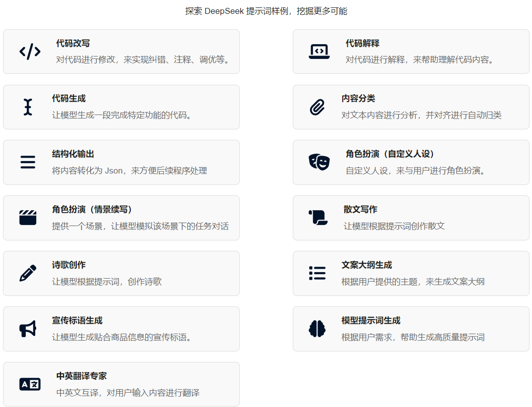Click description 让模型根据提示词，创作诗歌
Image resolution: width=532 pixels, height=407 pixels.
(x=107, y=282)
